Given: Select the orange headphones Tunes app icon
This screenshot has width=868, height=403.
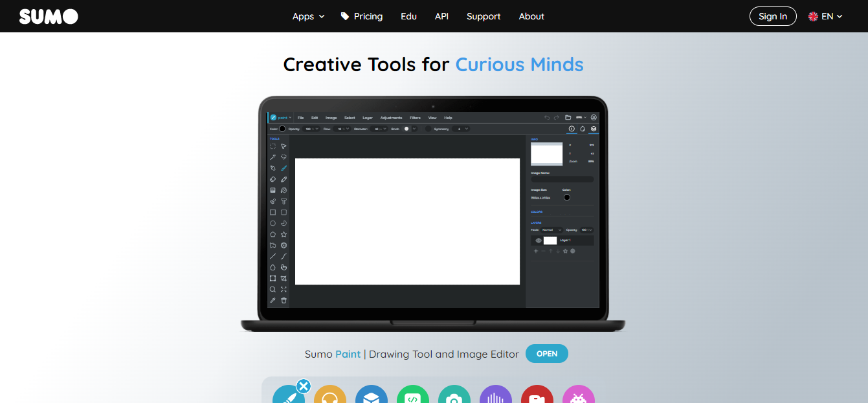Looking at the screenshot, I should (330, 394).
